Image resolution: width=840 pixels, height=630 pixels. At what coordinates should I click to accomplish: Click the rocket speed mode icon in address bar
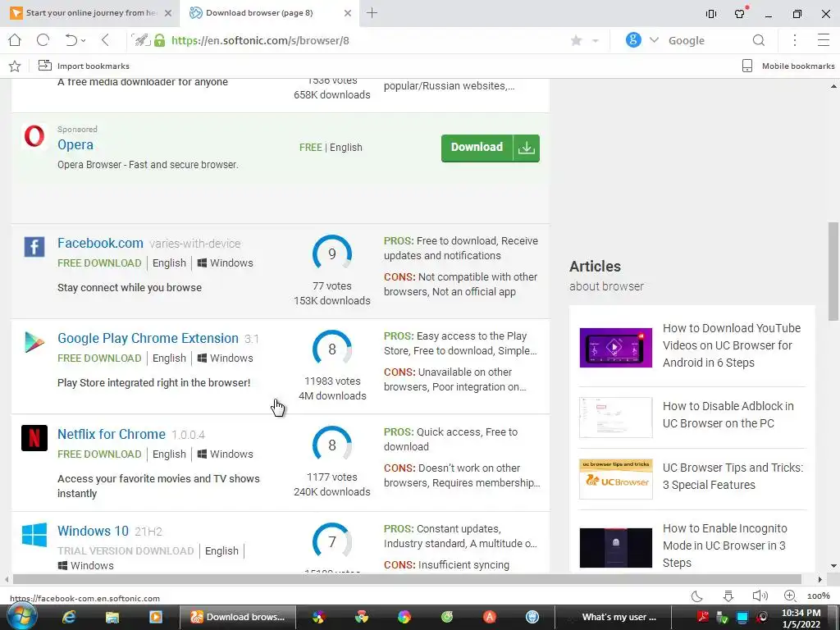click(141, 40)
